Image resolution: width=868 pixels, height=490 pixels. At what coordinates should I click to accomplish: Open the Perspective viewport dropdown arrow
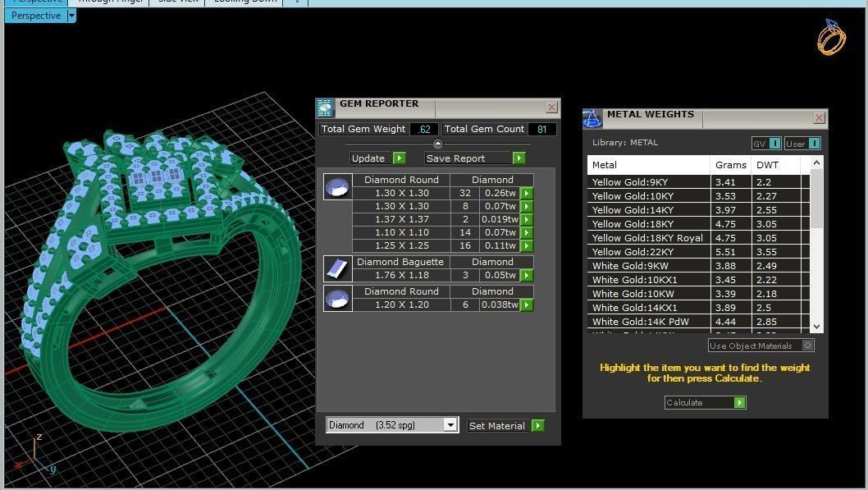(x=71, y=16)
